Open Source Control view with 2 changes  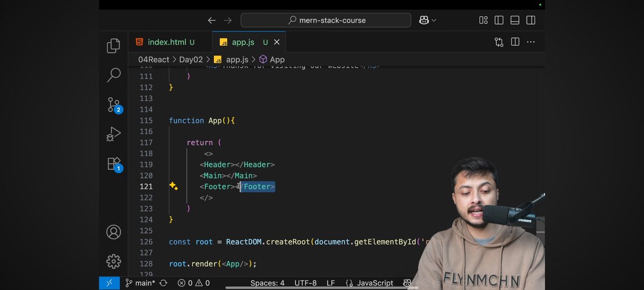point(114,105)
